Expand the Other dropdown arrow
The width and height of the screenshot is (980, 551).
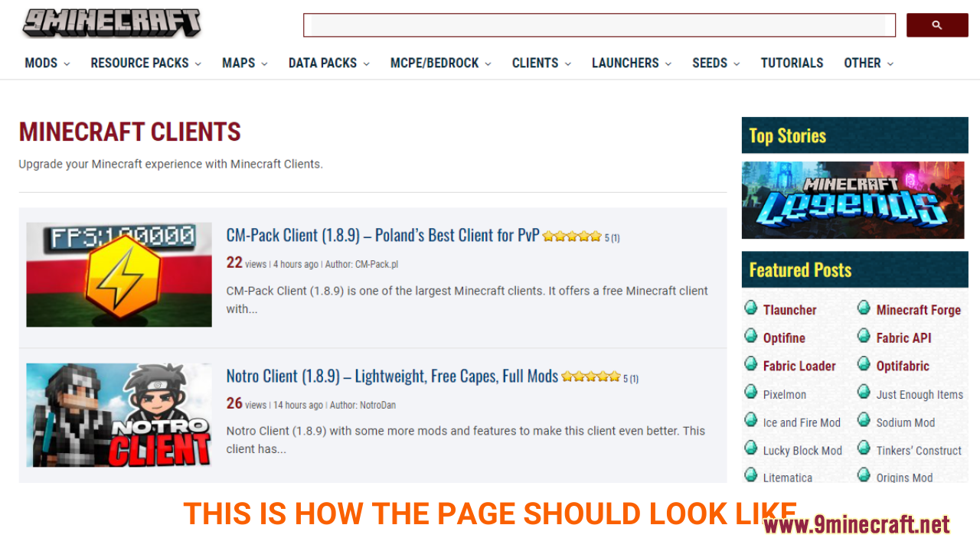click(x=890, y=64)
